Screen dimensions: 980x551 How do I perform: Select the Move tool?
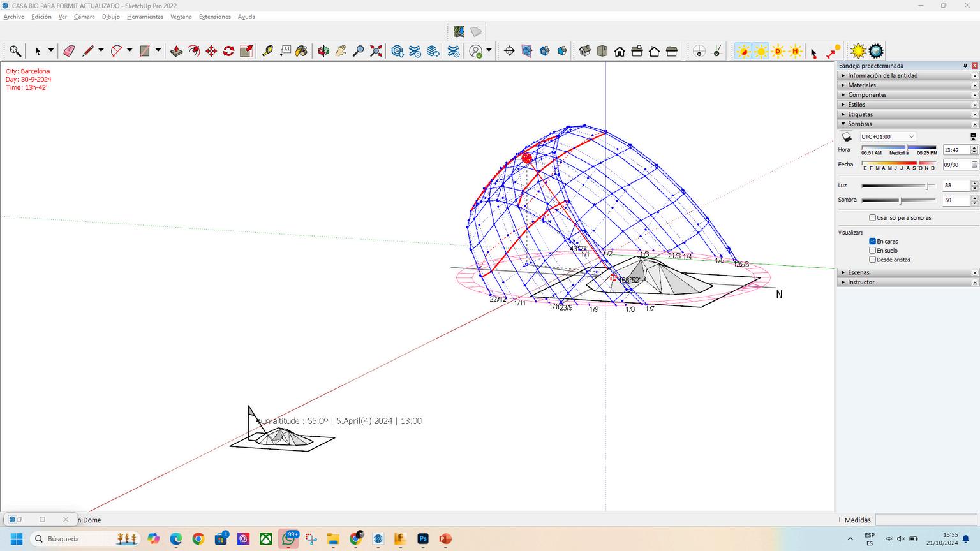tap(211, 51)
